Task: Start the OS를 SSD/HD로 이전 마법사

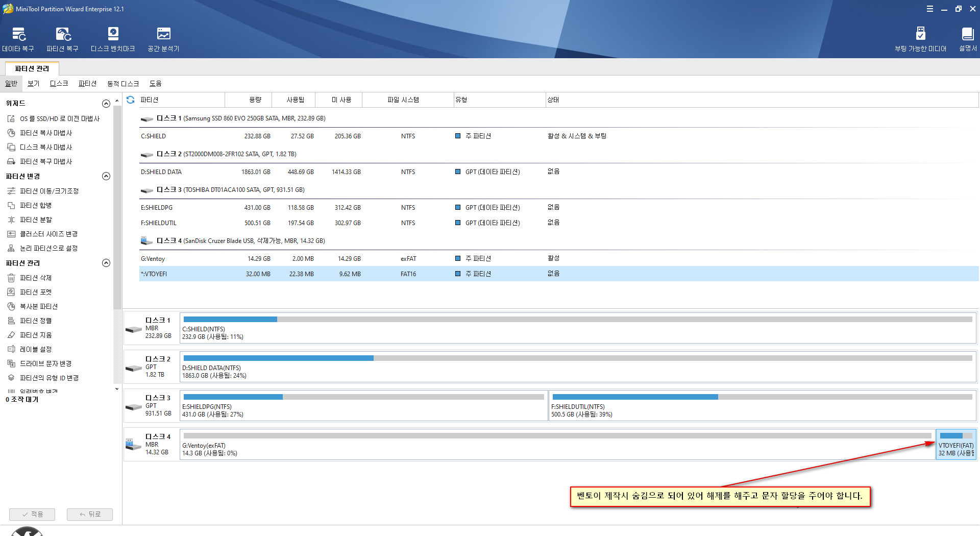Action: [x=54, y=118]
